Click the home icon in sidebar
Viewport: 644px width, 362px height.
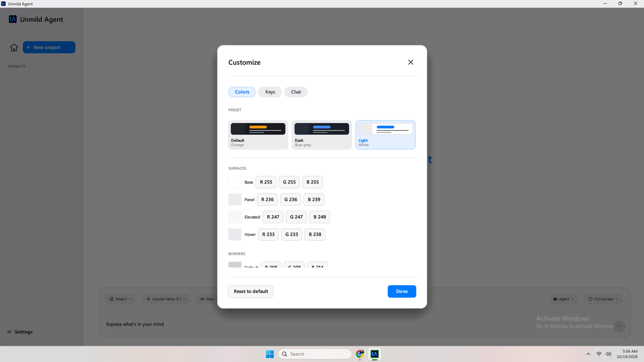pyautogui.click(x=14, y=47)
